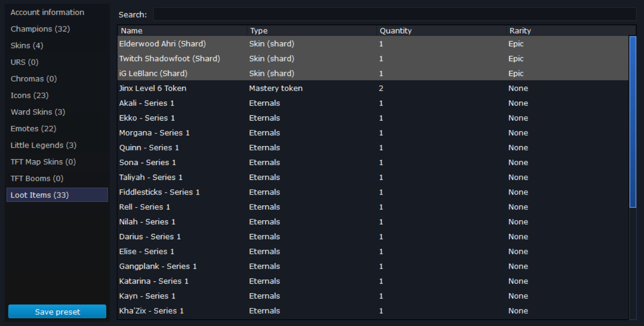Select Kayn - Series 1 row
Image resolution: width=644 pixels, height=326 pixels.
click(x=373, y=296)
